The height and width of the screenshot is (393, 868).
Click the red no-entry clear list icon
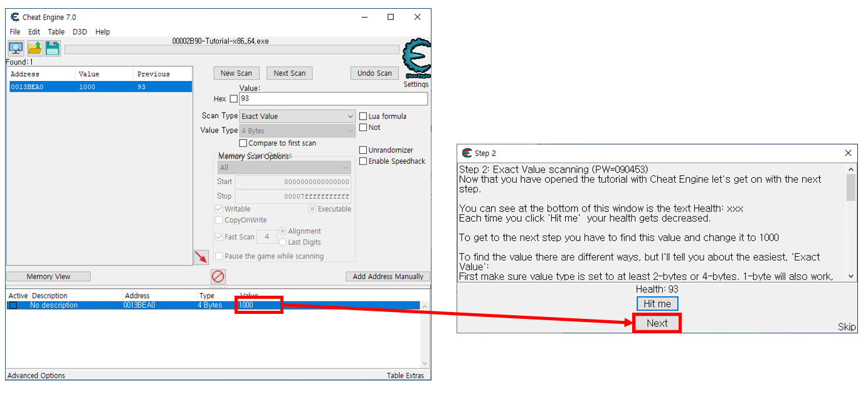click(218, 276)
